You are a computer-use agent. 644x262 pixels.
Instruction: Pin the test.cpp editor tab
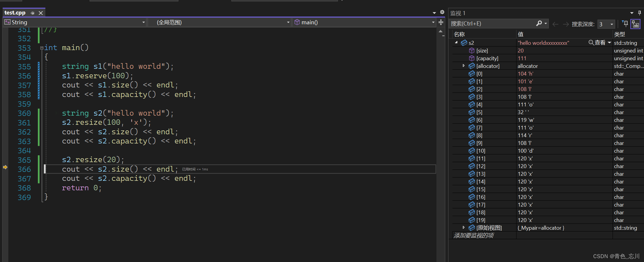pos(33,13)
